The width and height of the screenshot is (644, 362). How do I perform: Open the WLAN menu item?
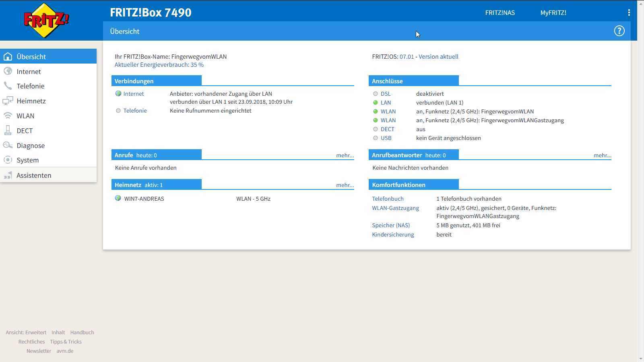tap(48, 116)
